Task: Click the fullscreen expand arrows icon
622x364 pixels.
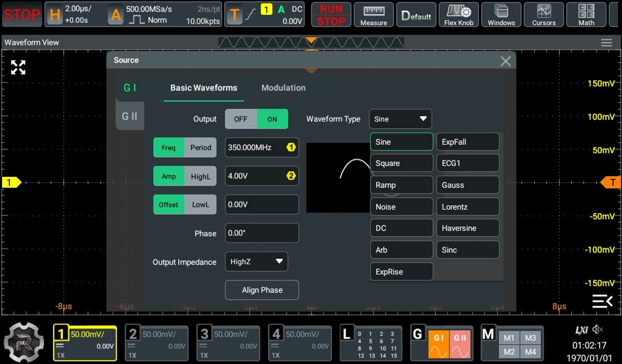Action: click(x=18, y=67)
